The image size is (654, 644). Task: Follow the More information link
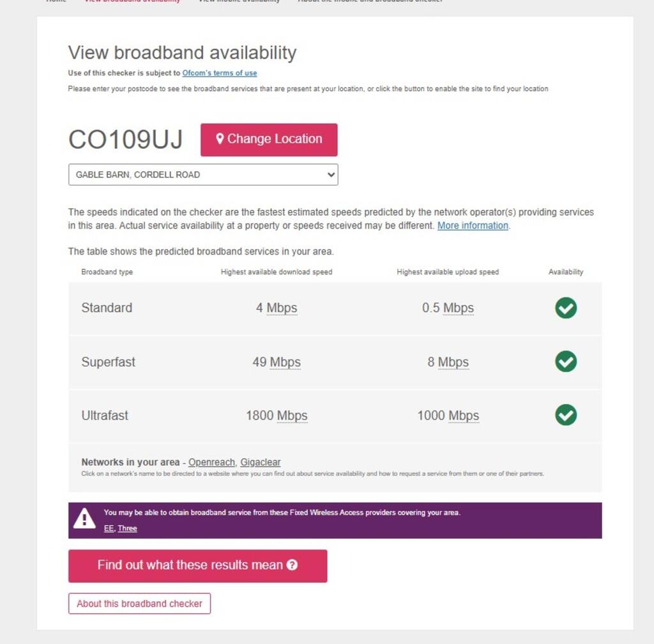point(473,225)
